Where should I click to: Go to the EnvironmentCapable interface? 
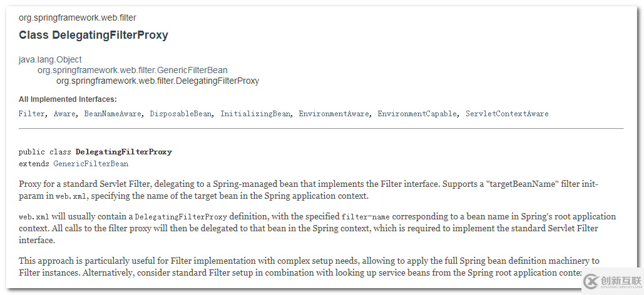coord(417,114)
